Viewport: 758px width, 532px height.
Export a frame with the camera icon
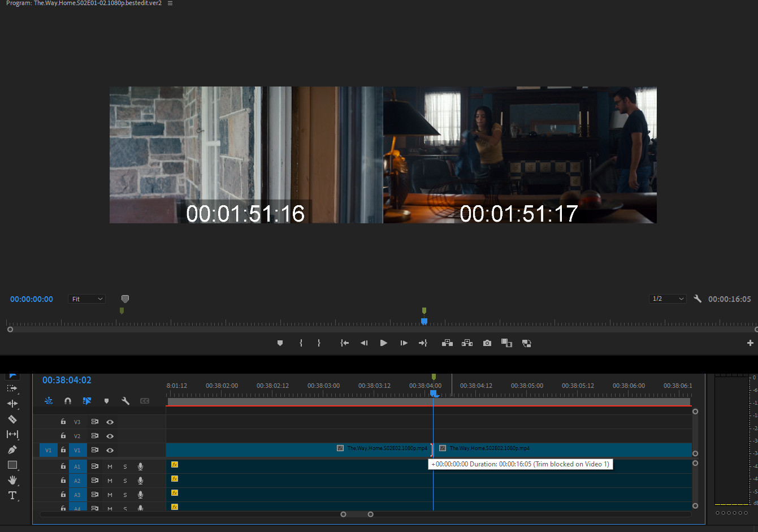point(487,343)
